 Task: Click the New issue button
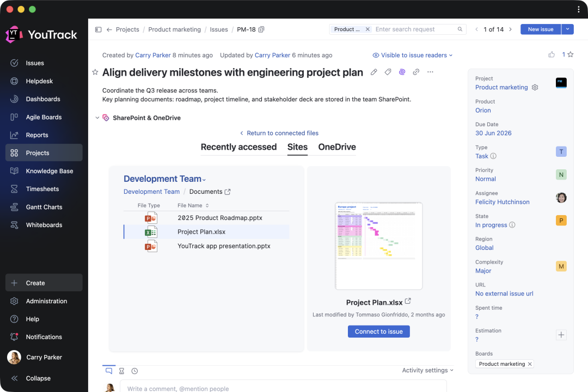pyautogui.click(x=541, y=29)
